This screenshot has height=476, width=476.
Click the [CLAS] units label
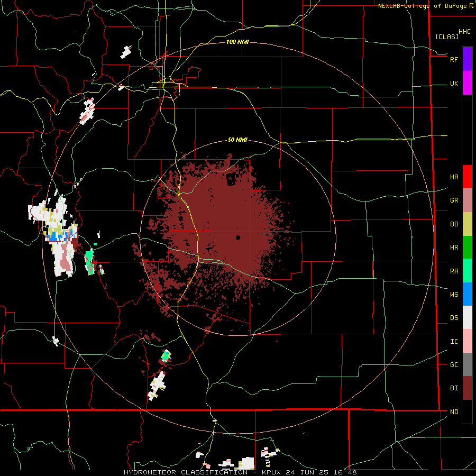coord(447,36)
